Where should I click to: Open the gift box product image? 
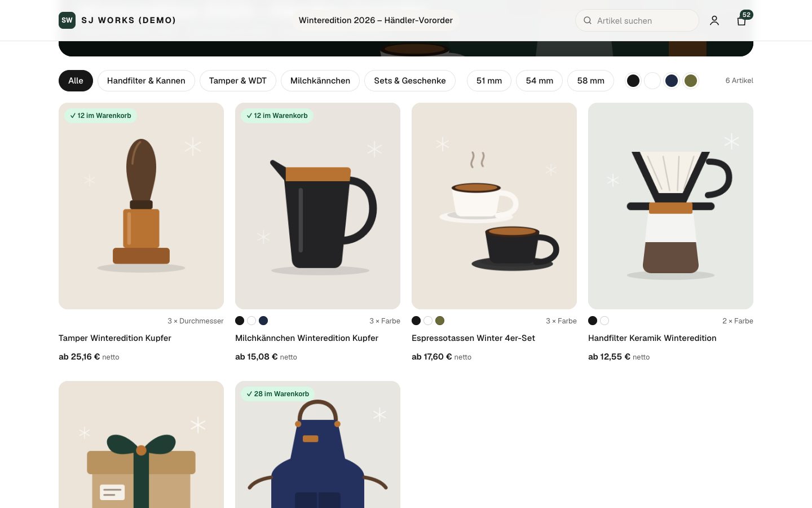(141, 445)
